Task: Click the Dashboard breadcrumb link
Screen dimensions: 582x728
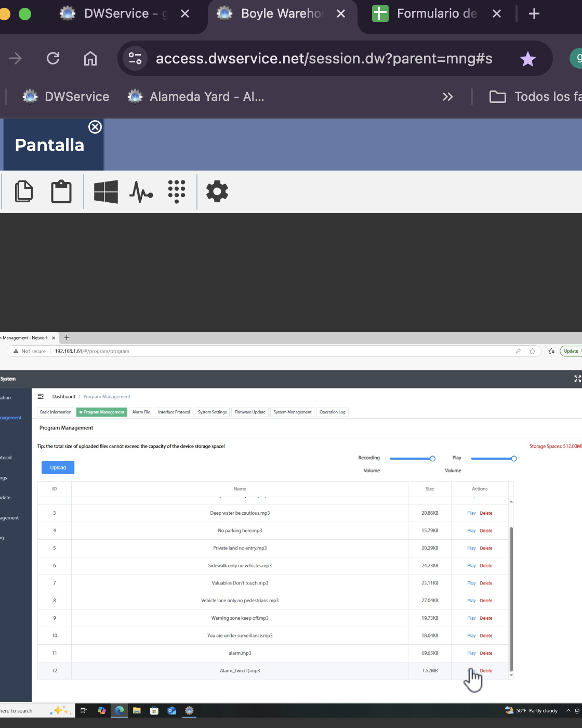Action: (63, 396)
